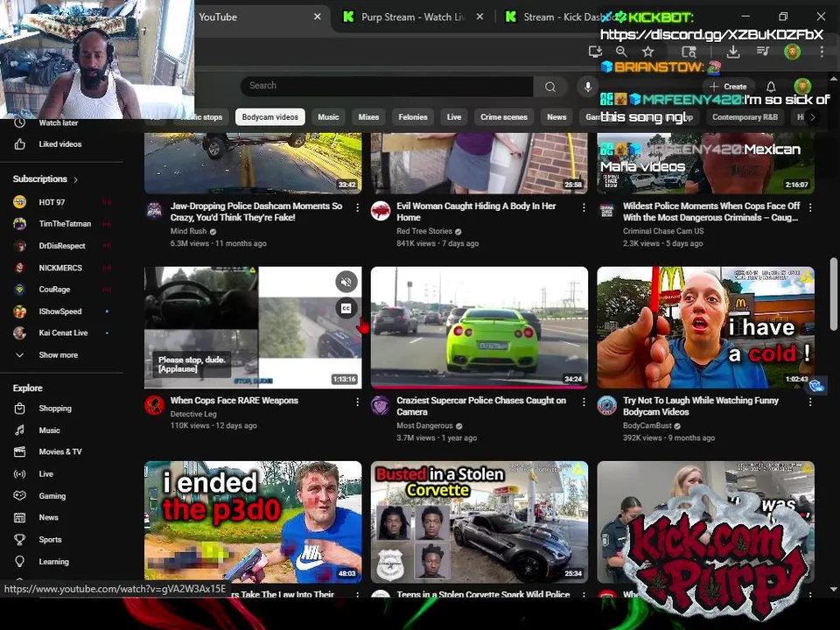840x630 pixels.
Task: Open media control icon in toolbar
Action: click(x=763, y=52)
